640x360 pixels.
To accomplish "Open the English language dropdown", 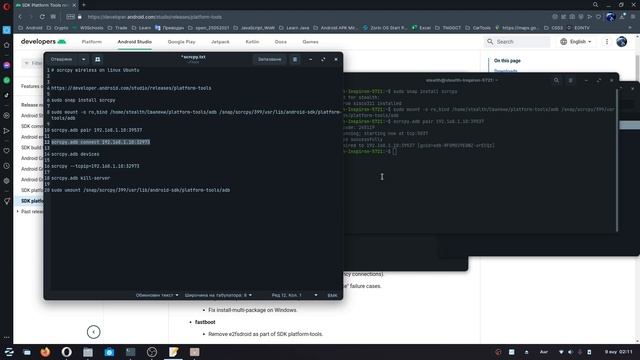I will tap(576, 42).
